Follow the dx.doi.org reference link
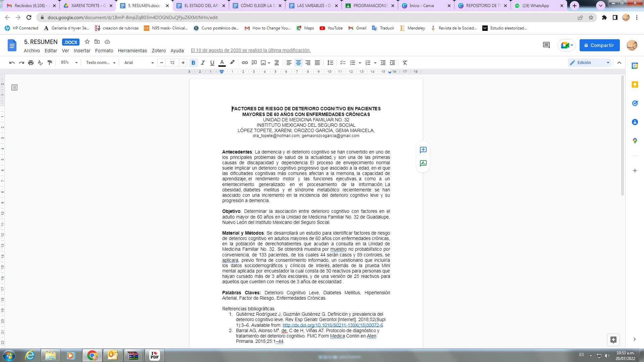 pyautogui.click(x=333, y=325)
